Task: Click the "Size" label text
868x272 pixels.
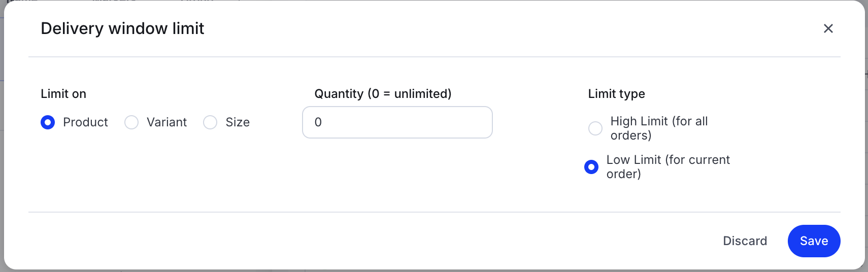Action: pos(238,122)
